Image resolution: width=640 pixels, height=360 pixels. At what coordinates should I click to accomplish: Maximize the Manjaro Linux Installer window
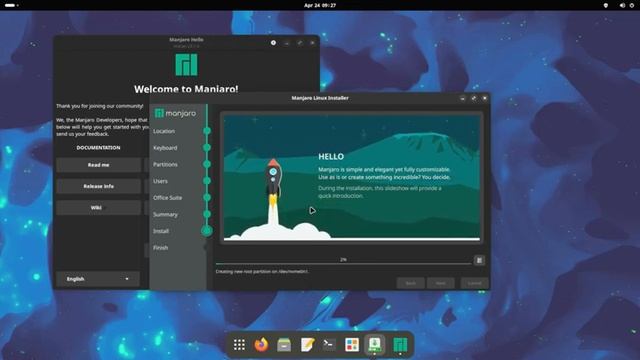click(473, 98)
